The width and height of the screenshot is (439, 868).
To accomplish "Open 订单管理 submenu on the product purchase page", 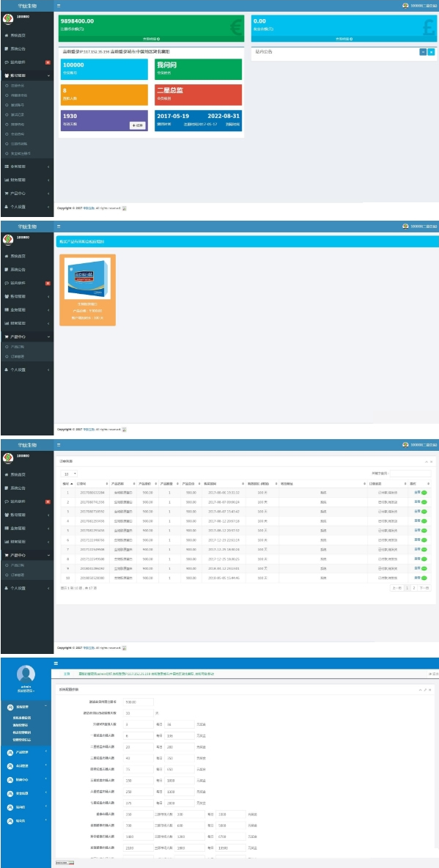I will 18,356.
